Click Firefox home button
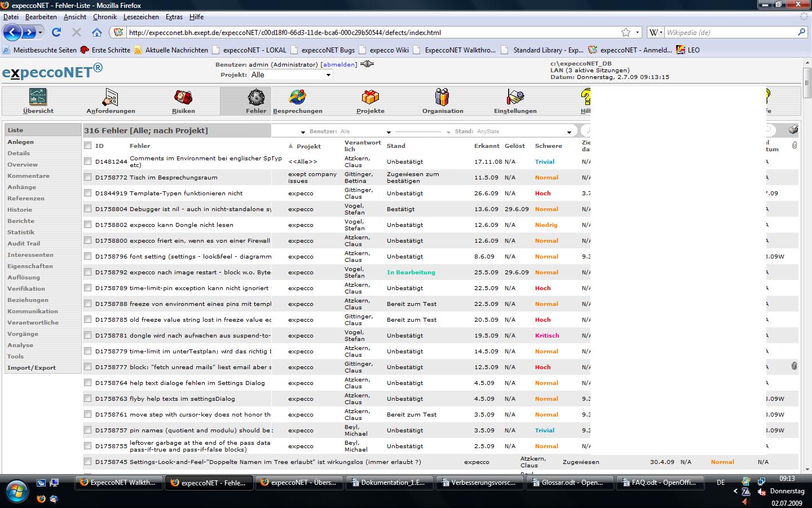Viewport: 812px width, 508px height. tap(97, 33)
